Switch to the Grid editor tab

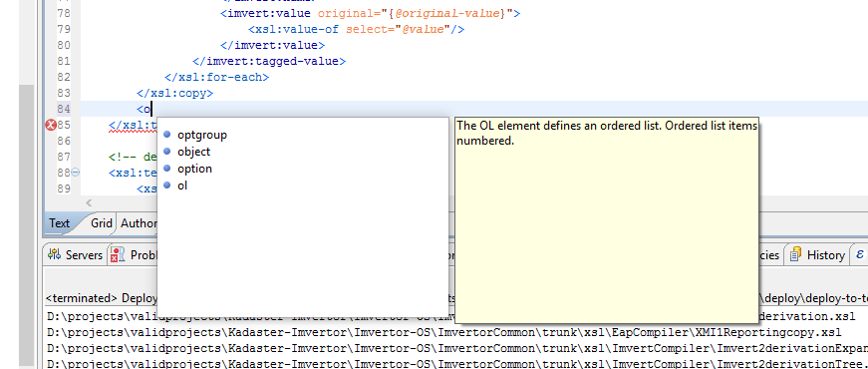click(x=102, y=223)
